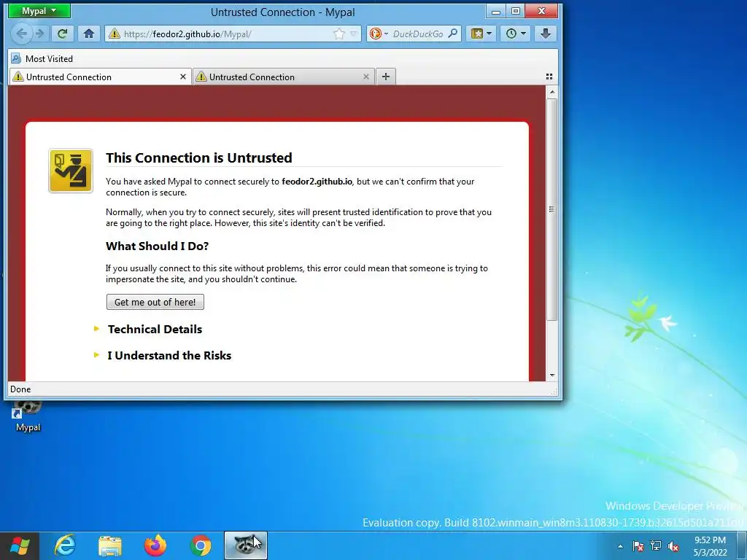This screenshot has height=560, width=747.
Task: Close the first Untrusted Connection tab
Action: pos(183,77)
